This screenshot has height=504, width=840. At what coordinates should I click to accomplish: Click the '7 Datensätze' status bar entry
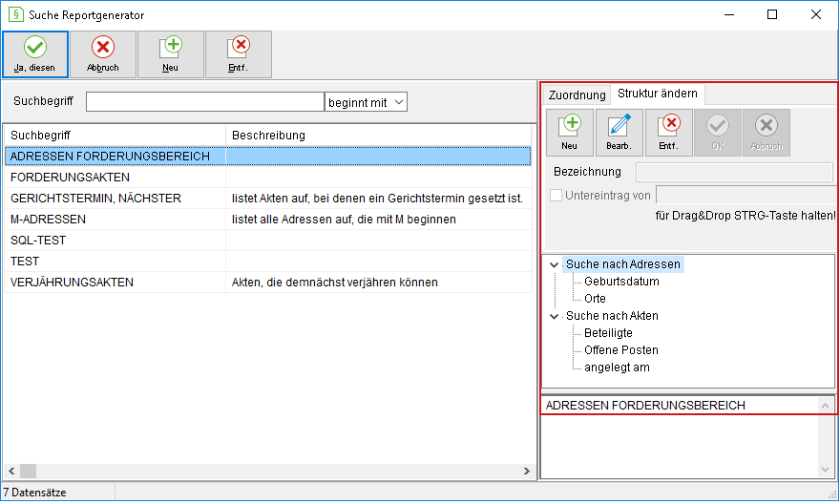34,493
